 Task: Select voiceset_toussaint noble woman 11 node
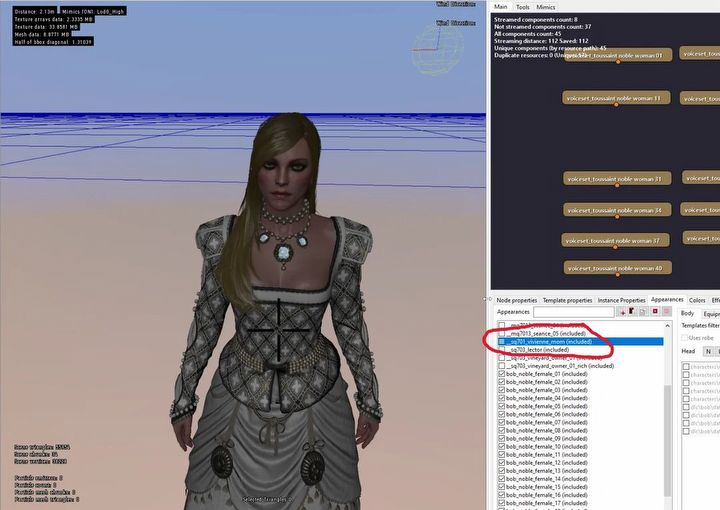(x=617, y=99)
